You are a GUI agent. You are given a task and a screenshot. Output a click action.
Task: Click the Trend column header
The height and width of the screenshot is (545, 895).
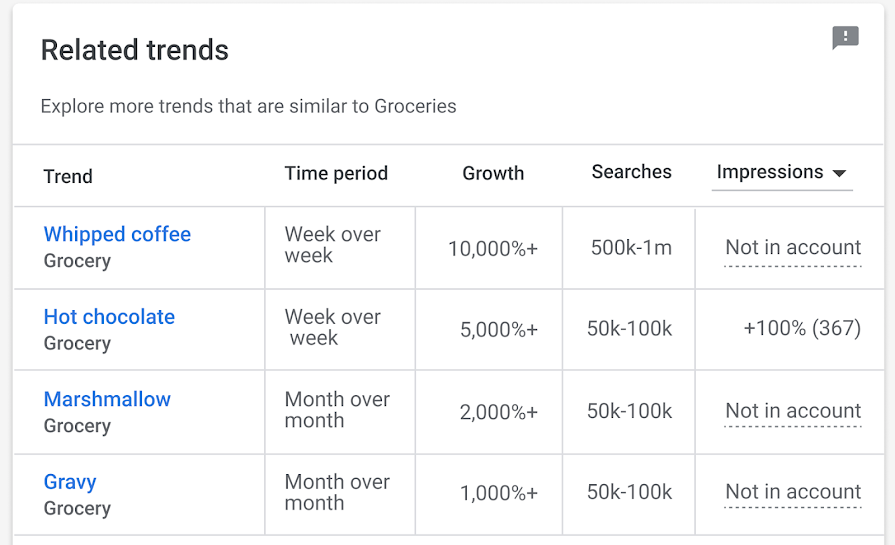point(68,177)
